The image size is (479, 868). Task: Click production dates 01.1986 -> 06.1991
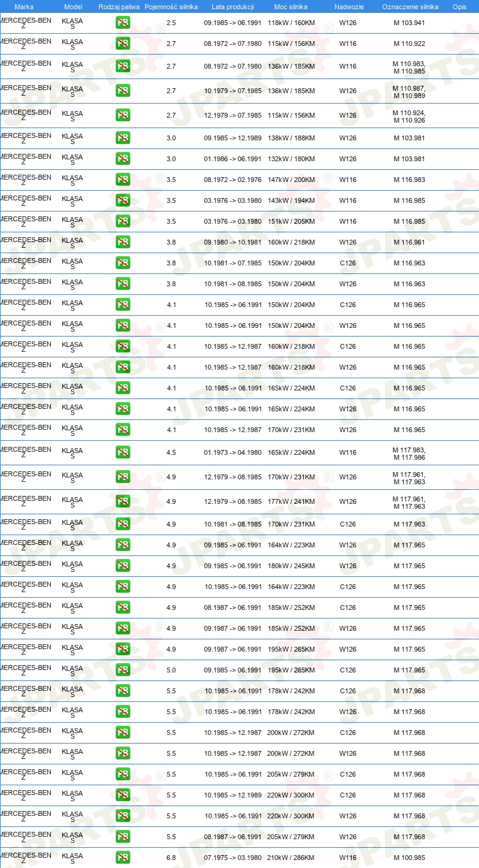pos(233,159)
